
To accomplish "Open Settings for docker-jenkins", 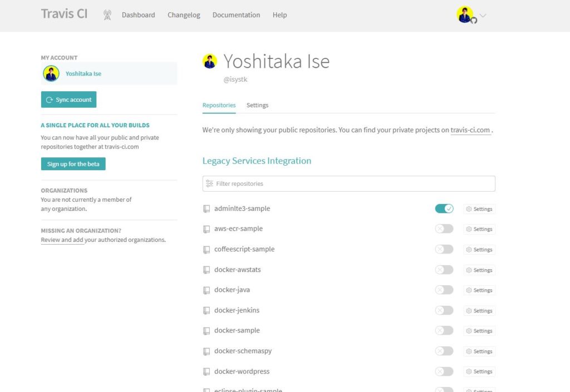I will 479,311.
